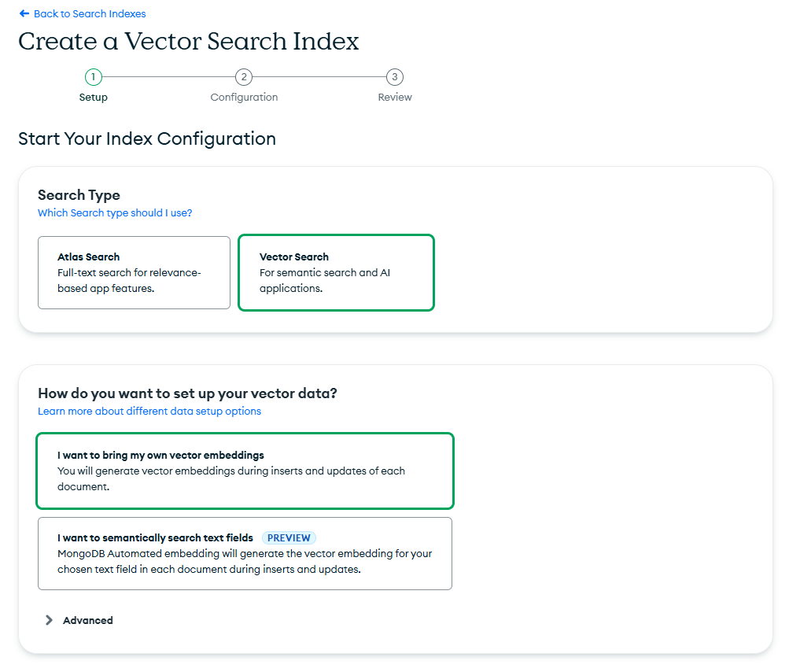Choose the Atlas Search option card
789x672 pixels.
[134, 272]
